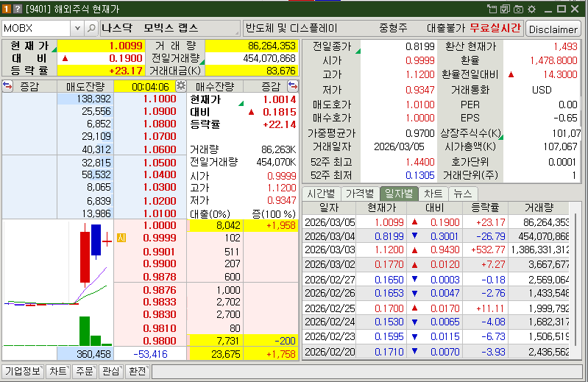This screenshot has height=382, width=588.
Task: Click the bottom 차트 button
Action: 58,371
